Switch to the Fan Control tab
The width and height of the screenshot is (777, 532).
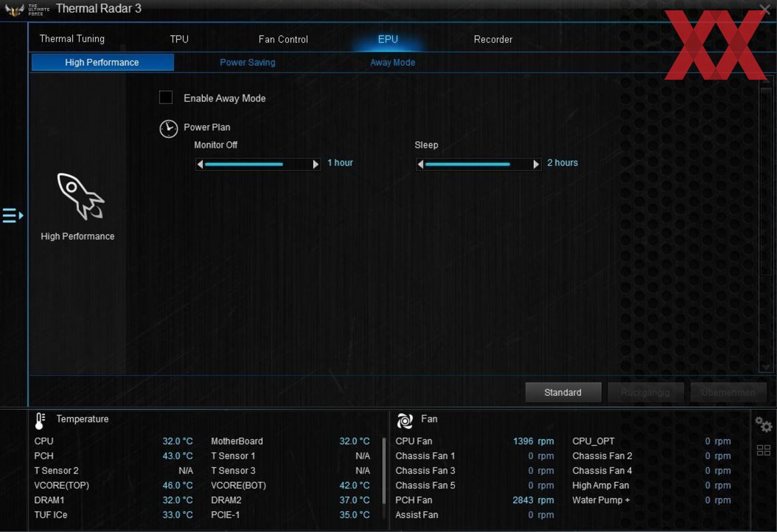(x=283, y=39)
